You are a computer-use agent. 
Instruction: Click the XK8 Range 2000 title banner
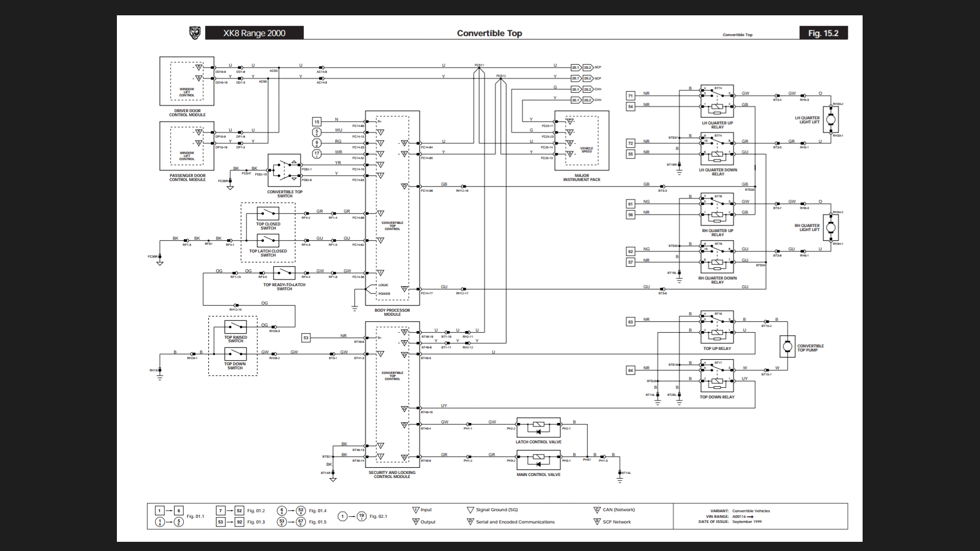pyautogui.click(x=254, y=33)
